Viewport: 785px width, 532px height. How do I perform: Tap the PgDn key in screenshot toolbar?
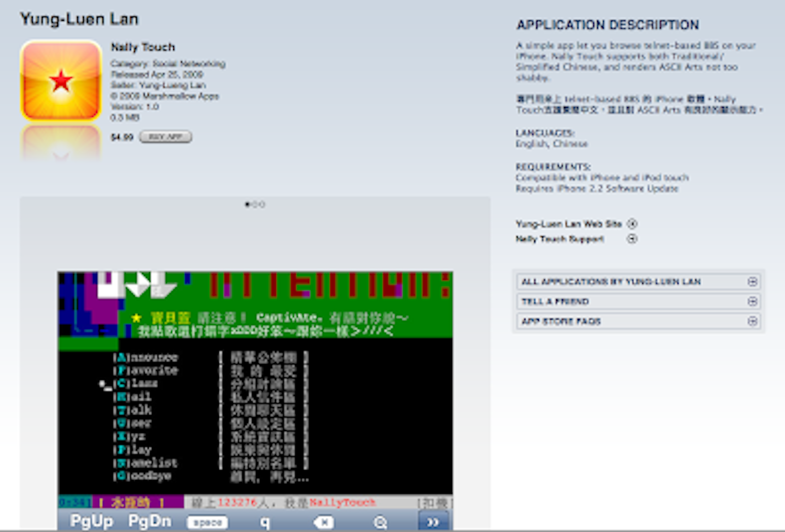coord(149,521)
